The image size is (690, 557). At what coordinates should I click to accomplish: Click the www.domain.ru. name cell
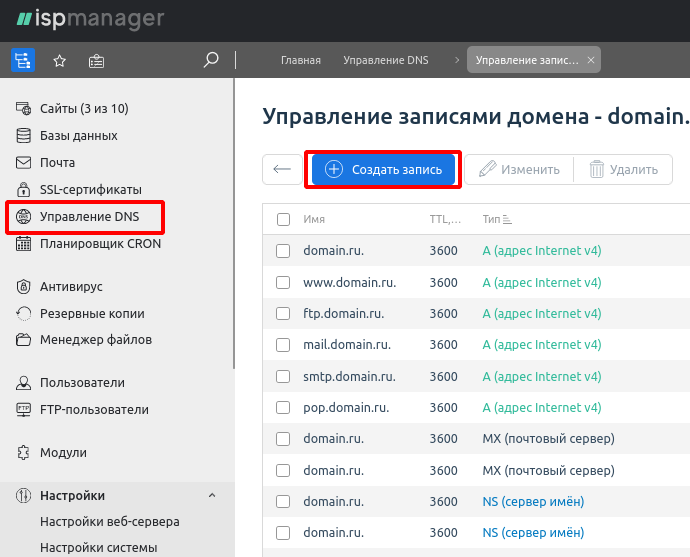349,282
